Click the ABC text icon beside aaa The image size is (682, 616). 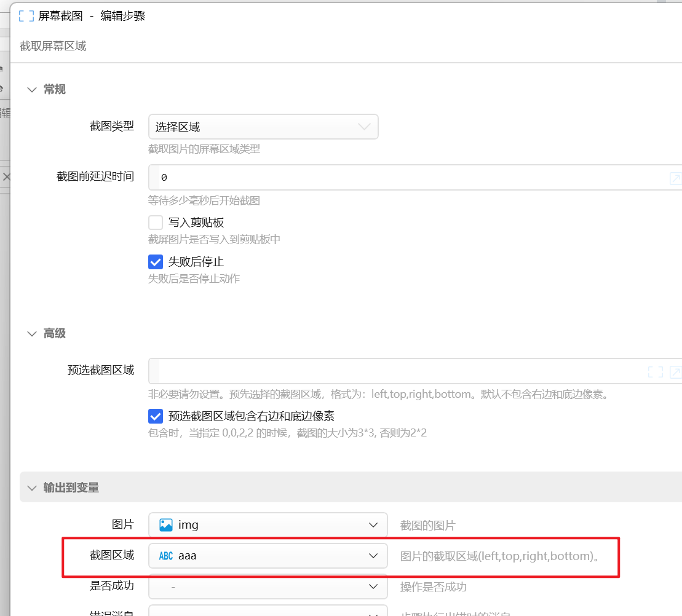(165, 556)
